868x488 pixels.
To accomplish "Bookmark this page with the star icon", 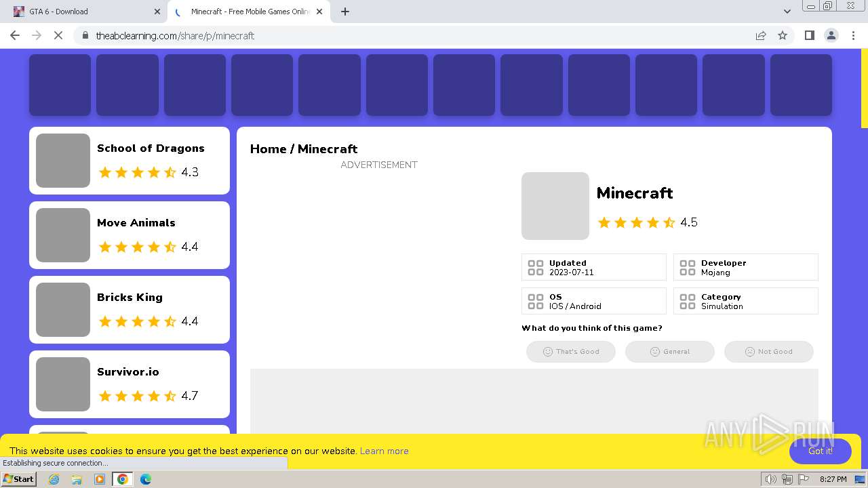I will [x=783, y=35].
